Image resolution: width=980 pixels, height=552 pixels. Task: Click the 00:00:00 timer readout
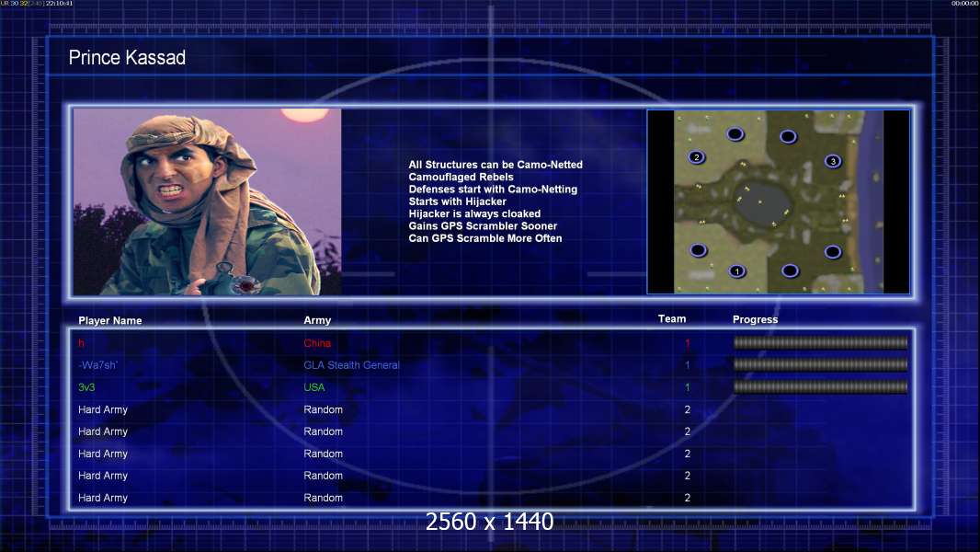(964, 3)
